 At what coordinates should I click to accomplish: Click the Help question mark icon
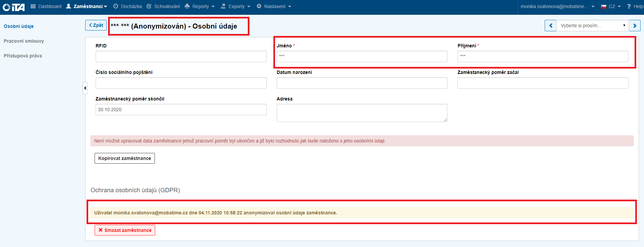click(629, 6)
